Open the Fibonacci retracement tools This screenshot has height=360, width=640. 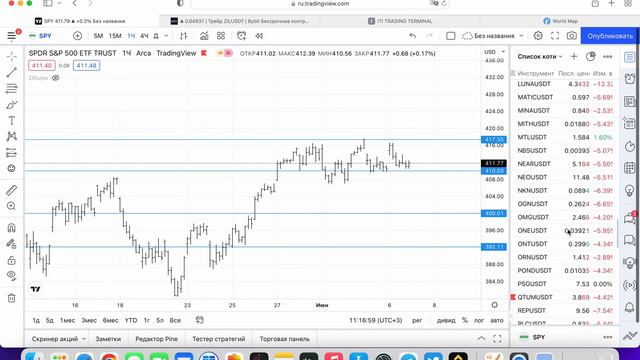[x=11, y=88]
